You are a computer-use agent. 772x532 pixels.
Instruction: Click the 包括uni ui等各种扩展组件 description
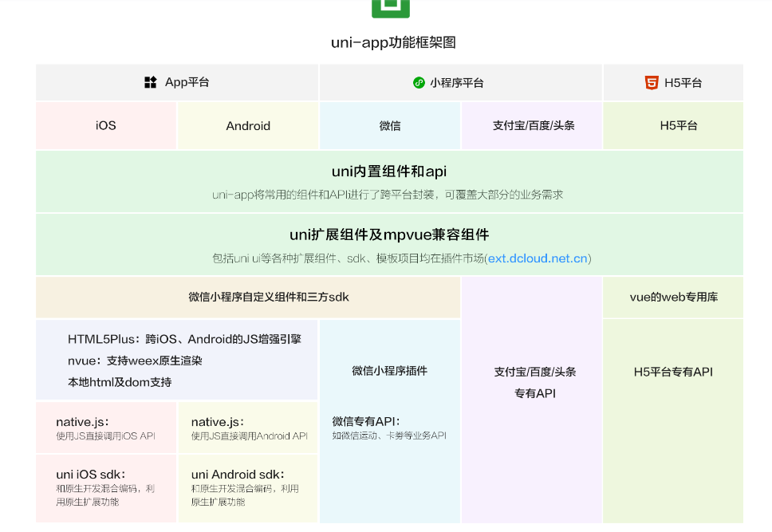pos(402,258)
